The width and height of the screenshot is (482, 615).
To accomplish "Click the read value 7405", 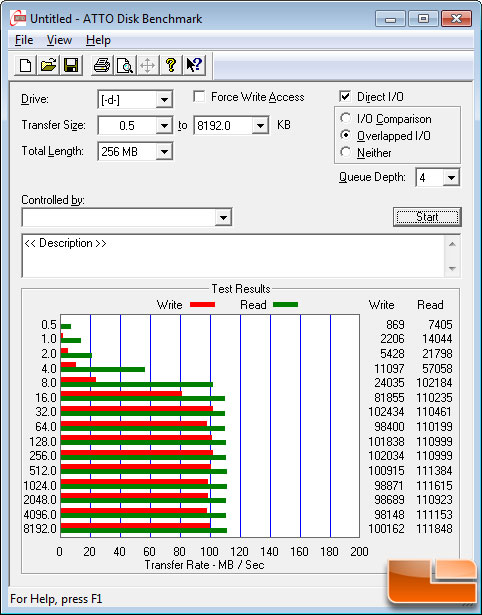I will [x=440, y=325].
